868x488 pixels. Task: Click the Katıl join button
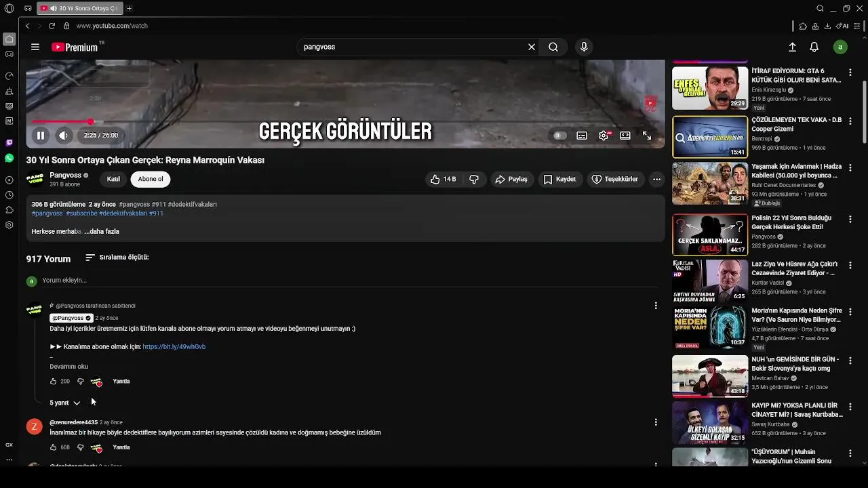click(113, 179)
